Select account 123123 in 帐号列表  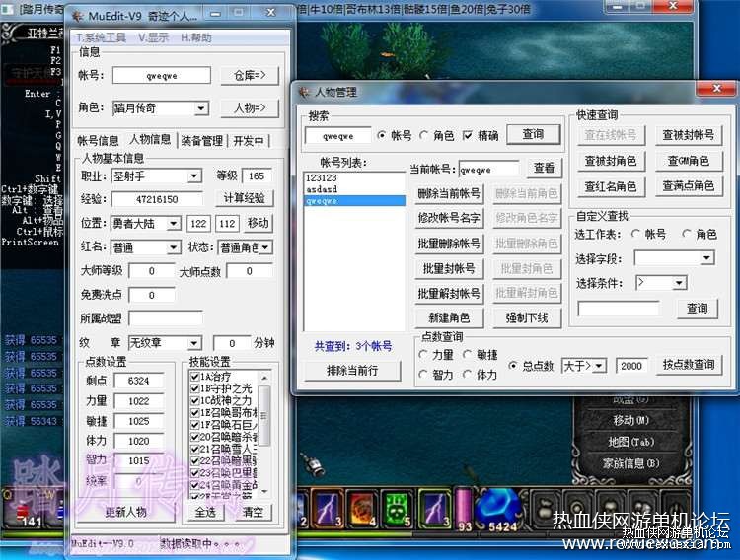[354, 177]
